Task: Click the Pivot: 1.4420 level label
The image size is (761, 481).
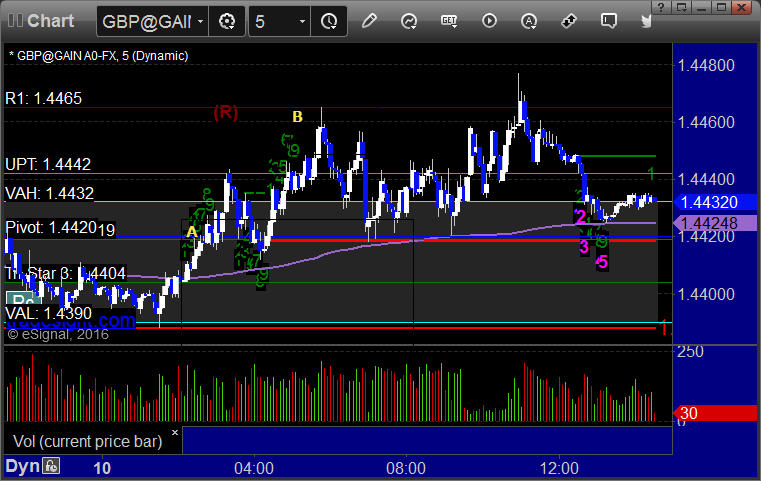Action: [51, 227]
